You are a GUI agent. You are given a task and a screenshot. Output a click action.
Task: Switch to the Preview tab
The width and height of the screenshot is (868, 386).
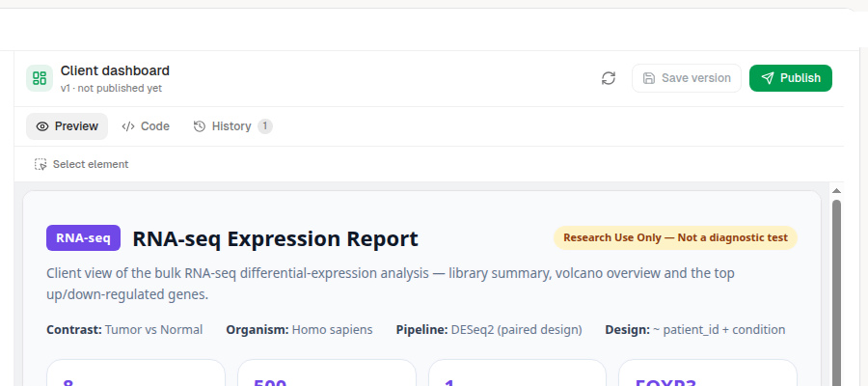click(67, 126)
